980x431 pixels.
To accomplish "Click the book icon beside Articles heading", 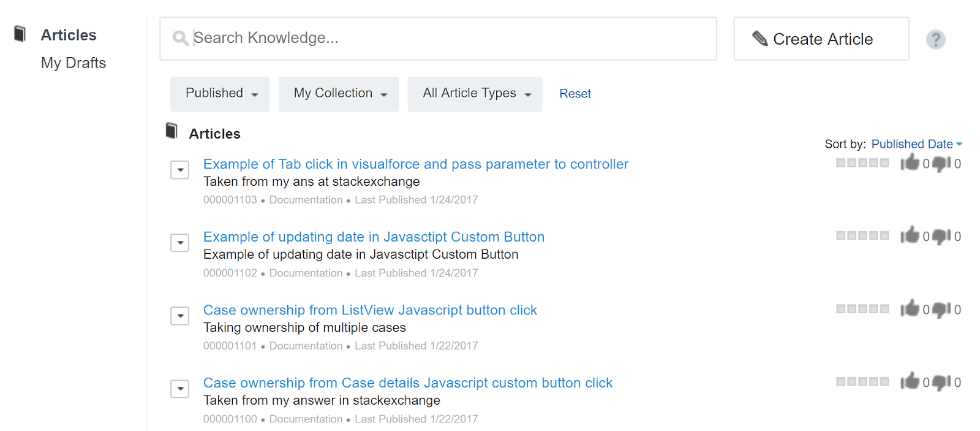I will (172, 131).
